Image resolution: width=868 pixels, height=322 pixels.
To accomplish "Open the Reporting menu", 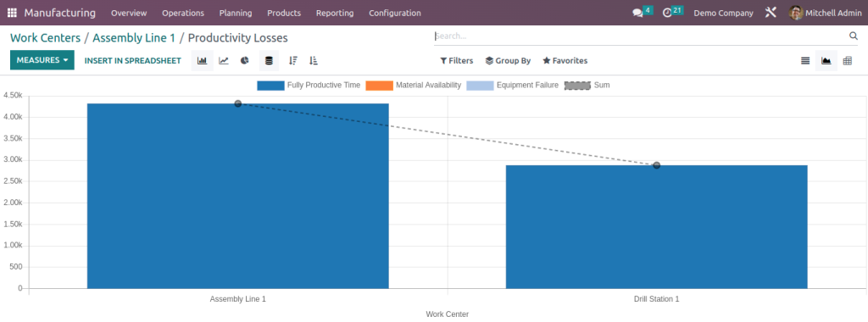I will coord(335,13).
